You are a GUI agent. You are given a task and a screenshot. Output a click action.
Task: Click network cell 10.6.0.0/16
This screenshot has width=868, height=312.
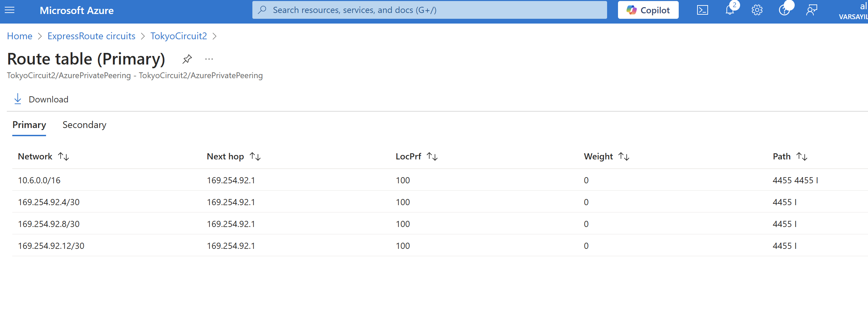(x=39, y=180)
